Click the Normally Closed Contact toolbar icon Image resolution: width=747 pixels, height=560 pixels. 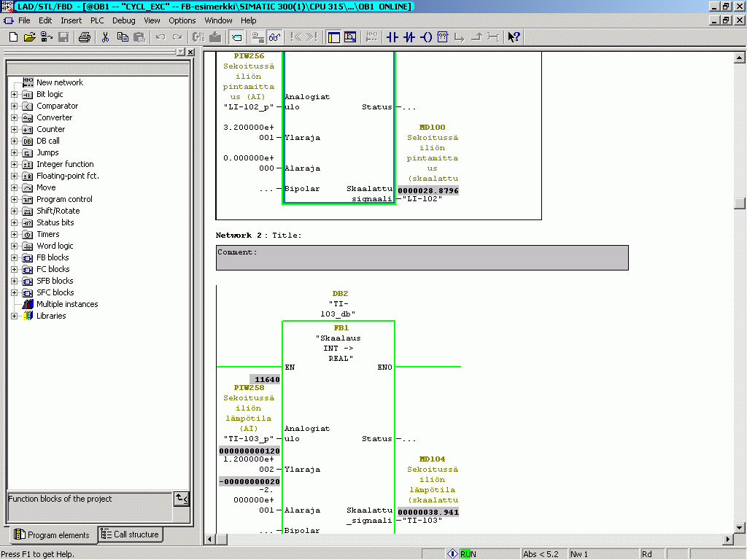(409, 37)
